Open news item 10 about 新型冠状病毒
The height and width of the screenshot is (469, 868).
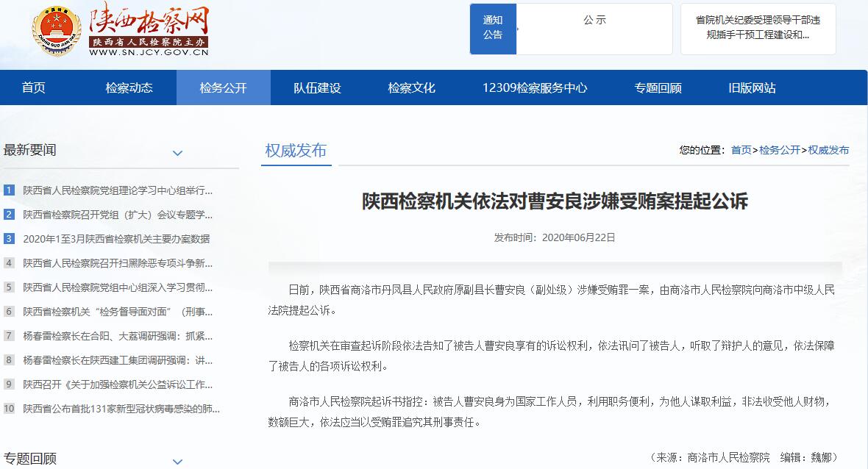pyautogui.click(x=121, y=409)
